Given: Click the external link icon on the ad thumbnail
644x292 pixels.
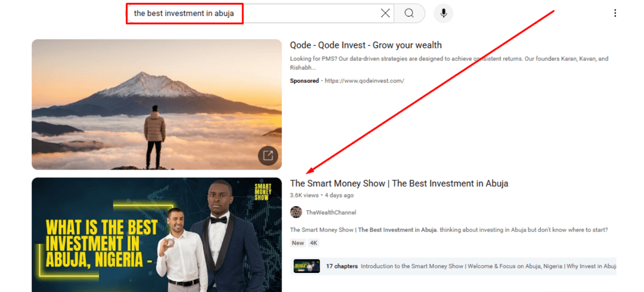Looking at the screenshot, I should click(x=268, y=156).
